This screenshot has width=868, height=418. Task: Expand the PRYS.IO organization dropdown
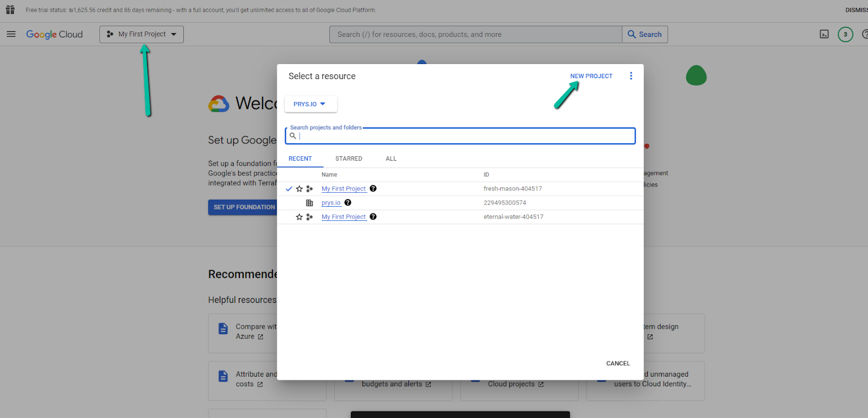[310, 104]
